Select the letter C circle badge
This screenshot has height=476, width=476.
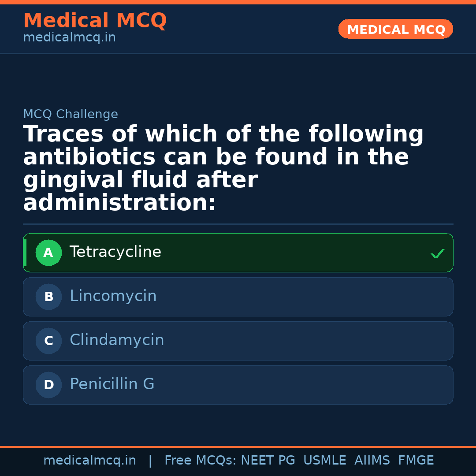(x=48, y=341)
